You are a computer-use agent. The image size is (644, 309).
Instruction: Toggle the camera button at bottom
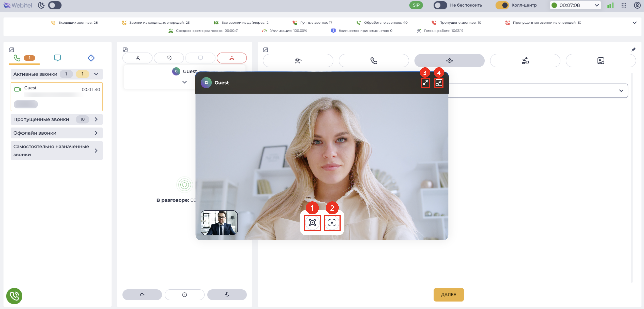[x=142, y=295]
